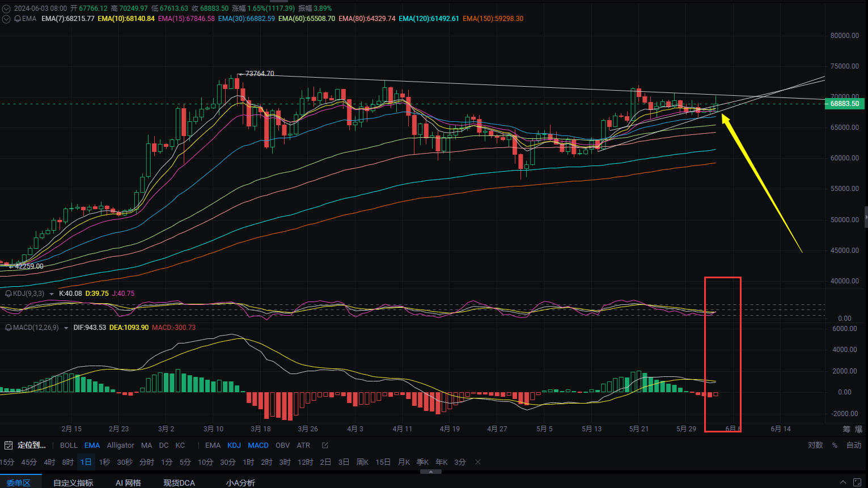
Task: Click the 爆 liquidation icon
Action: click(858, 429)
